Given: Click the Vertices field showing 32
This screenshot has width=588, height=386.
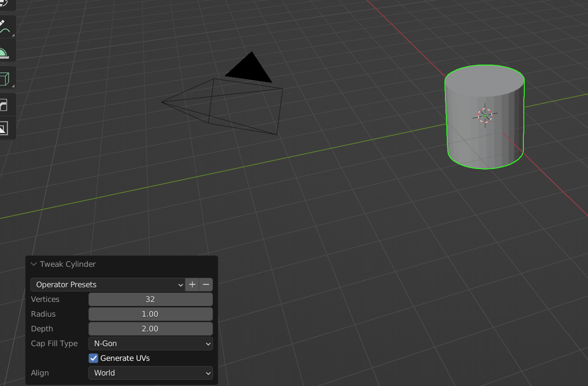Looking at the screenshot, I should click(151, 299).
